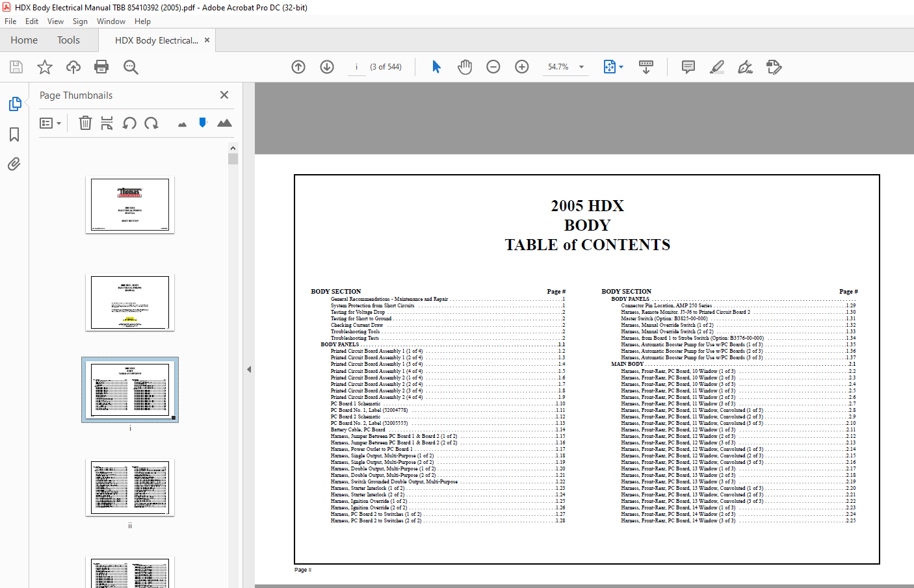914x588 pixels.
Task: Go to previous page arrow
Action: (x=298, y=67)
